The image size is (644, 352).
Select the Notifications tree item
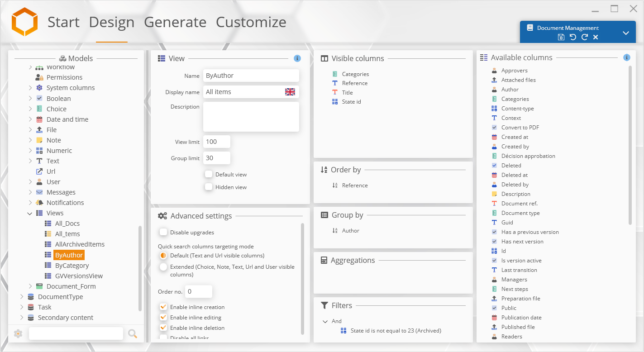(65, 203)
